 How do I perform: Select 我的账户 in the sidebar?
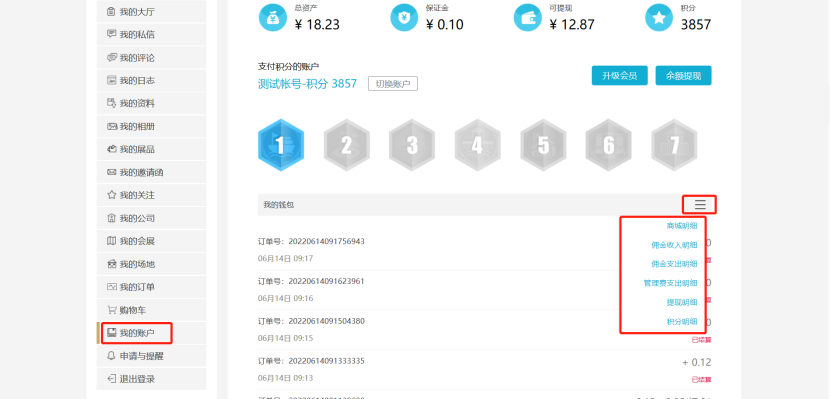(151, 333)
